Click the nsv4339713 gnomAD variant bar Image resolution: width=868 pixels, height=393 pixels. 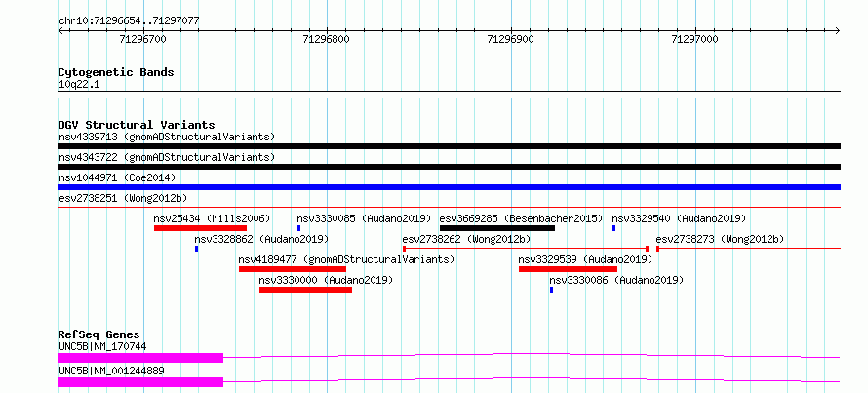pos(449,146)
